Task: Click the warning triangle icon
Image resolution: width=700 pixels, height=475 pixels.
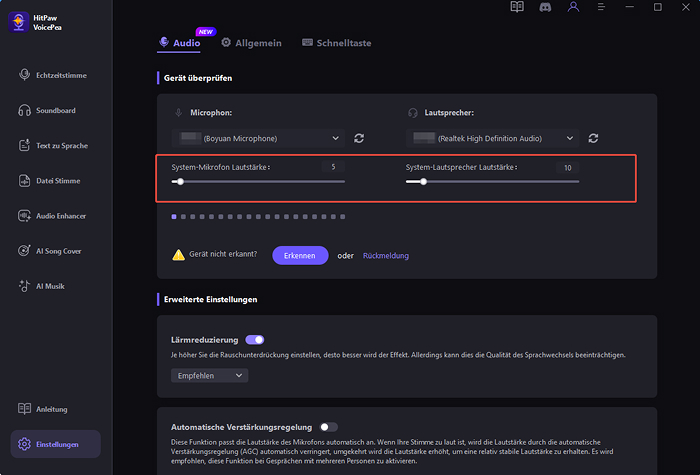Action: pyautogui.click(x=179, y=255)
